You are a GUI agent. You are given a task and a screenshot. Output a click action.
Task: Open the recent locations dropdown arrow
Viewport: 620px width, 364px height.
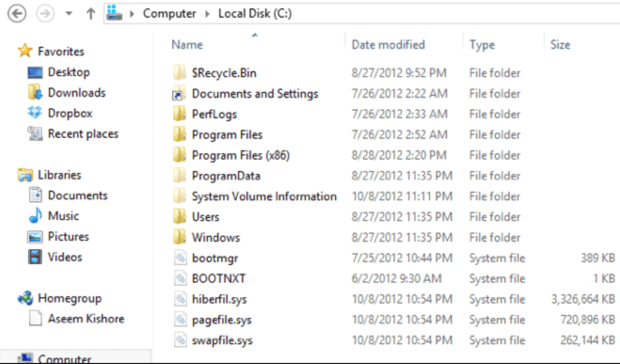69,14
